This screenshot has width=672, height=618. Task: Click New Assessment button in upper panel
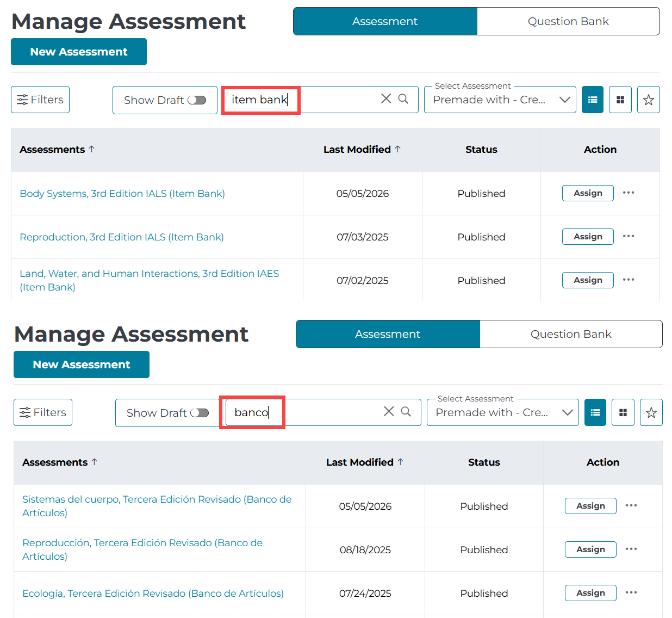[79, 52]
